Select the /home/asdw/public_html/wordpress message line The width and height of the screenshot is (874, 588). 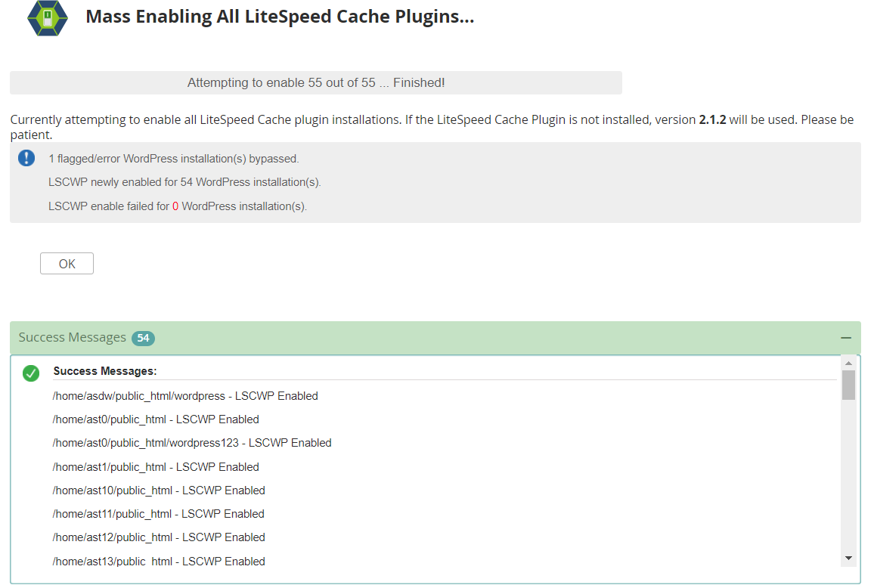click(185, 396)
